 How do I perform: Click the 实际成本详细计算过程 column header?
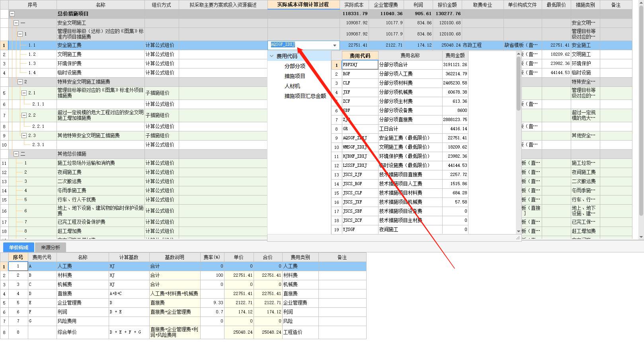[x=303, y=4]
